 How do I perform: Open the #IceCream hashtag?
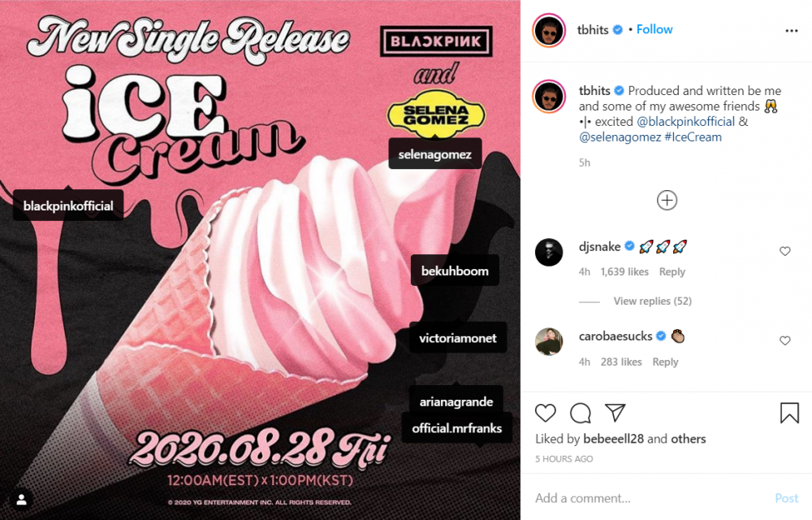[693, 137]
